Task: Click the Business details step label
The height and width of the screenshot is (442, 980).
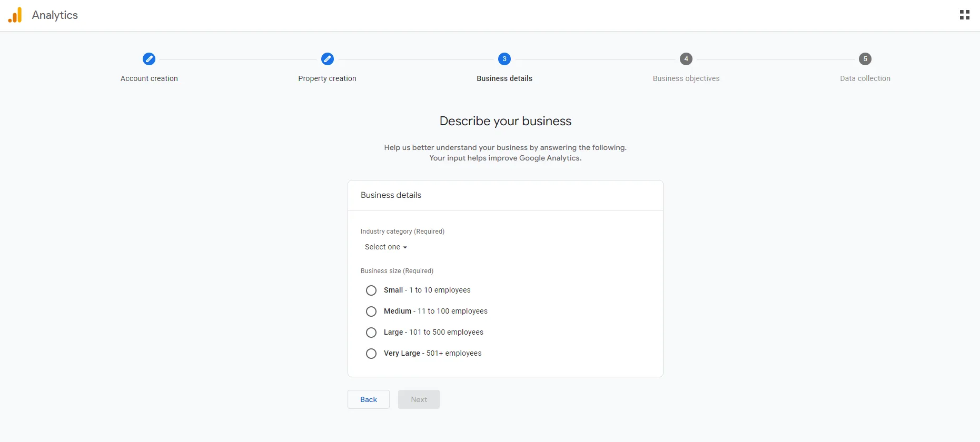Action: tap(504, 78)
